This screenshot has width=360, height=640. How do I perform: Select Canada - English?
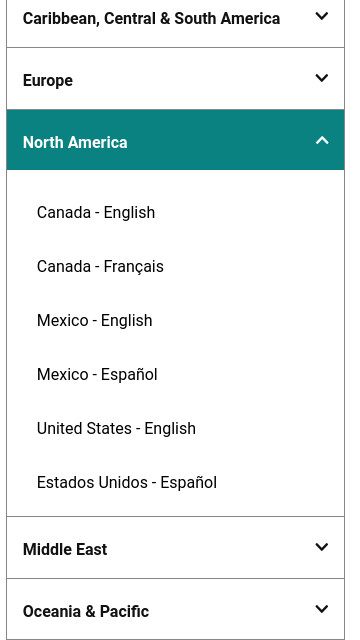(96, 213)
